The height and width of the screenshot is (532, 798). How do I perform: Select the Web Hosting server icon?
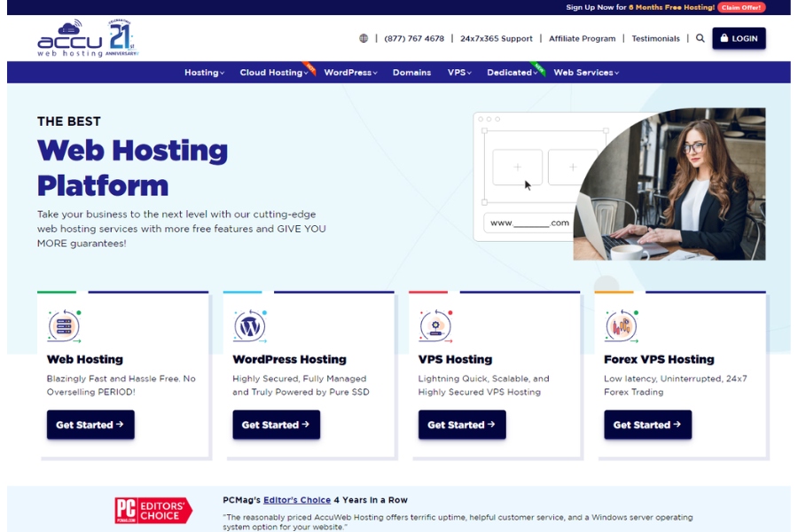point(65,325)
